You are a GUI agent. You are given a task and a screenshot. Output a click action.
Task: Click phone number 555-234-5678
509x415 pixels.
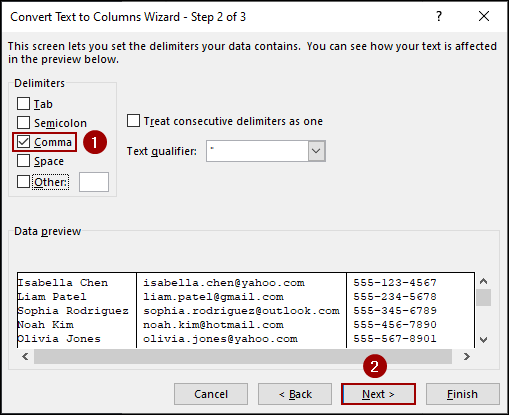(395, 297)
